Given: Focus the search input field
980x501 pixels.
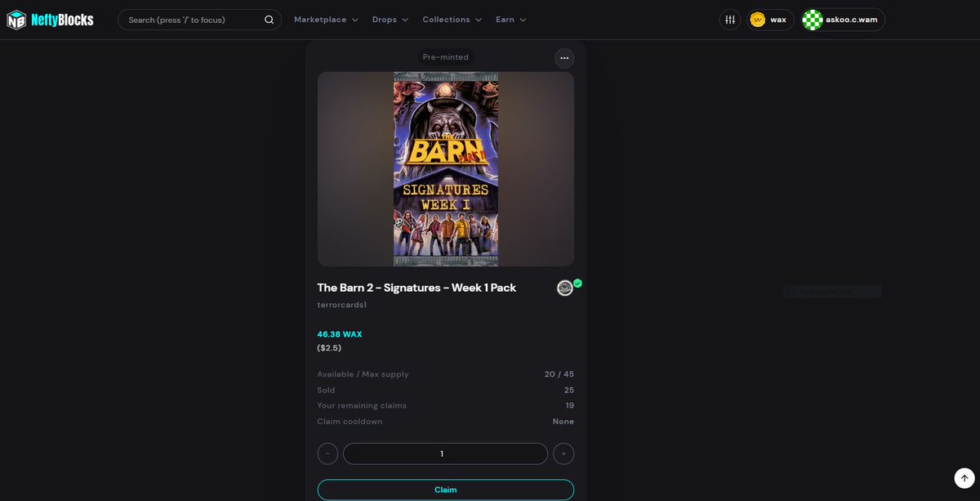Looking at the screenshot, I should [199, 20].
